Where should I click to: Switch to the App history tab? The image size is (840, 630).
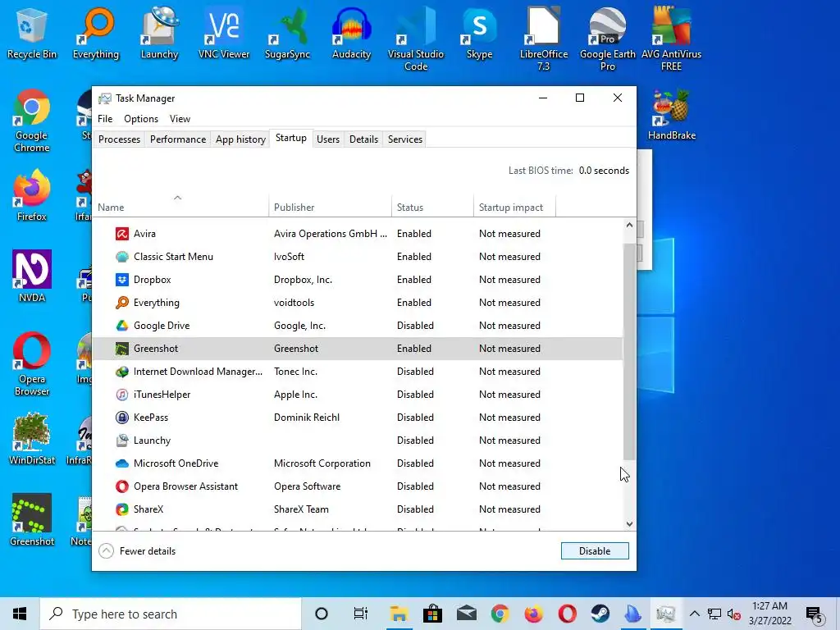coord(240,139)
